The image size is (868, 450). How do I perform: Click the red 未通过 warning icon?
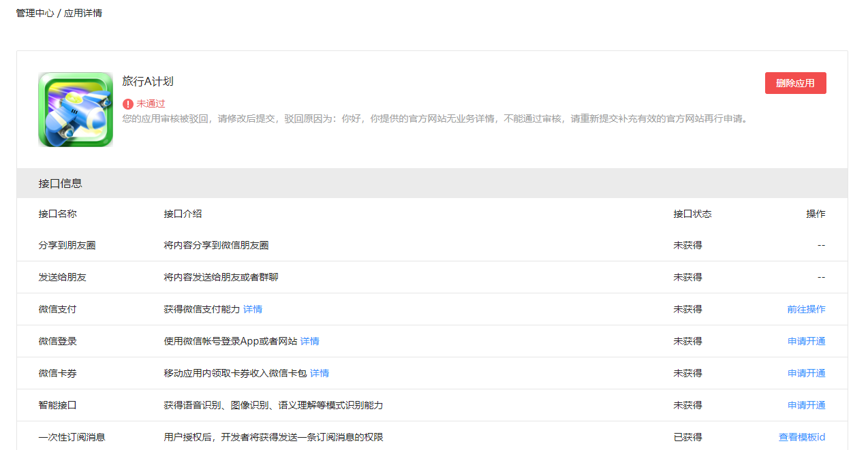[x=128, y=104]
